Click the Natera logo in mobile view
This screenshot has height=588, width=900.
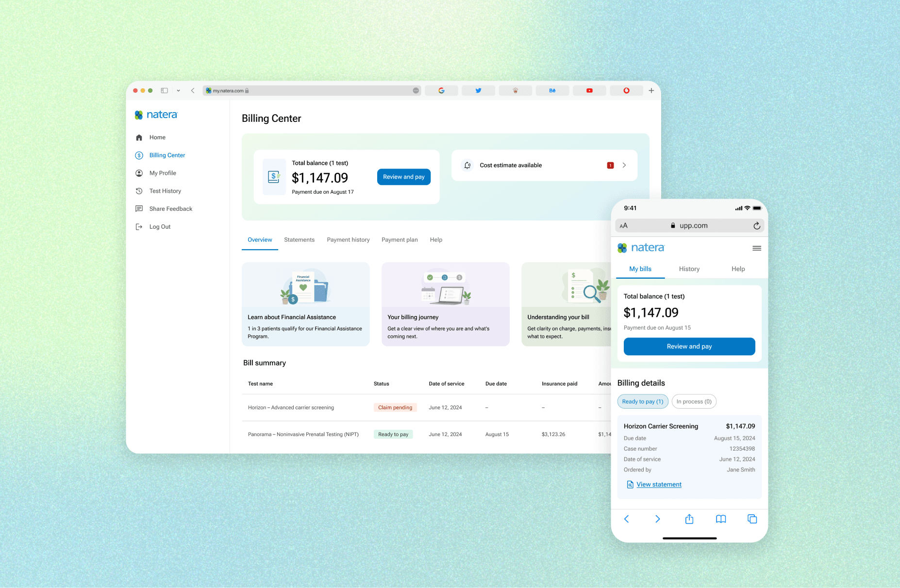click(x=641, y=248)
